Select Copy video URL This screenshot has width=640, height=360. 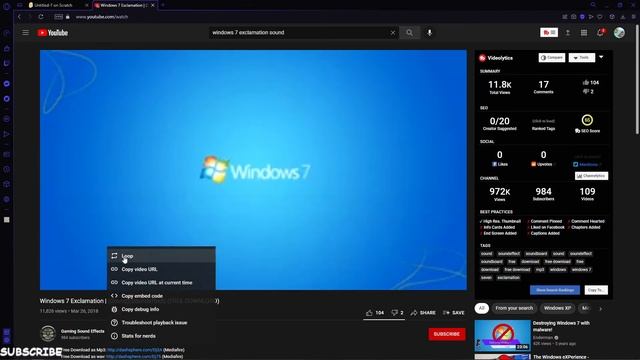[x=161, y=269]
